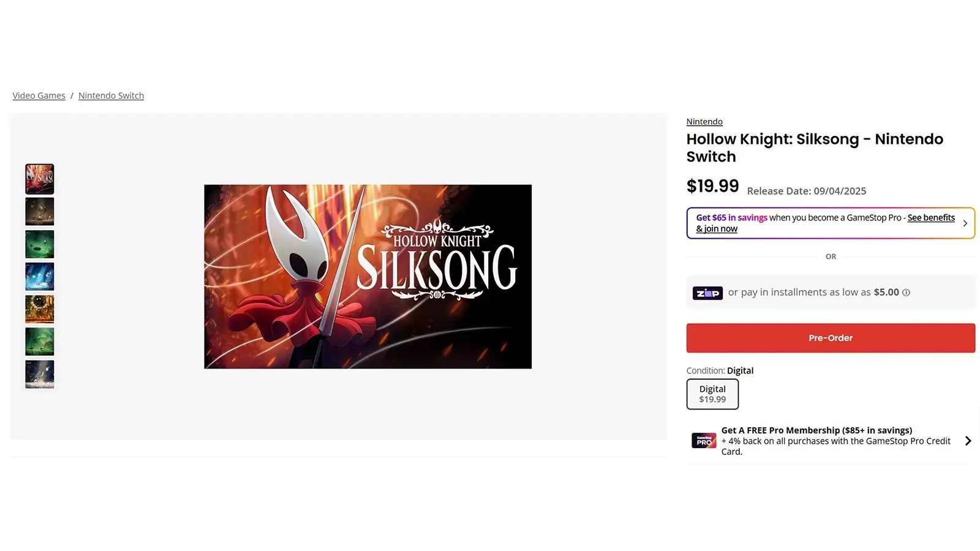Open the Nintendo Switch breadcrumb link
980x551 pixels.
click(x=111, y=96)
